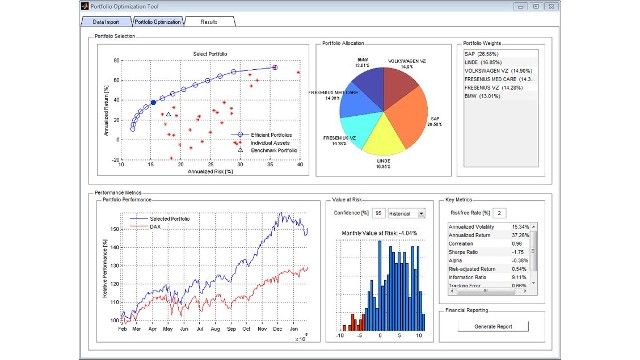Click the Generate Report button

point(493,327)
